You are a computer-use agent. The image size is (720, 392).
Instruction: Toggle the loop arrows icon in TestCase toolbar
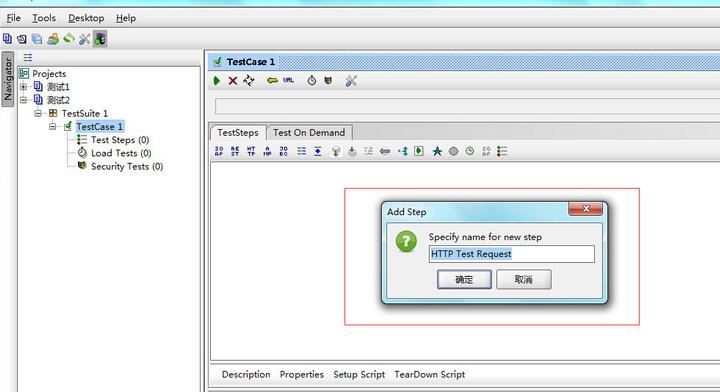[x=248, y=81]
